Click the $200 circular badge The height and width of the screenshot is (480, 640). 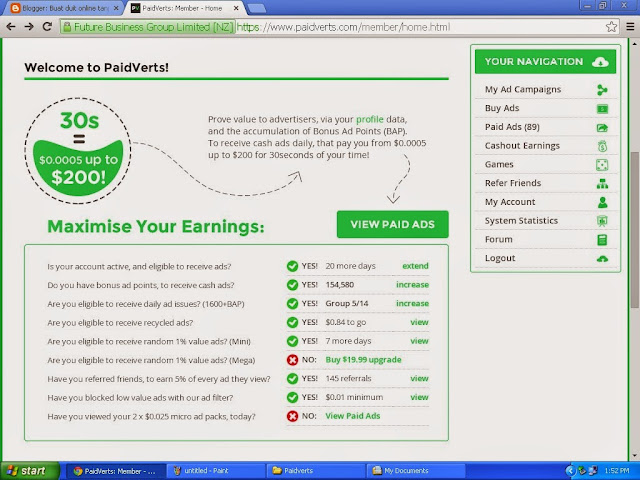(x=78, y=151)
